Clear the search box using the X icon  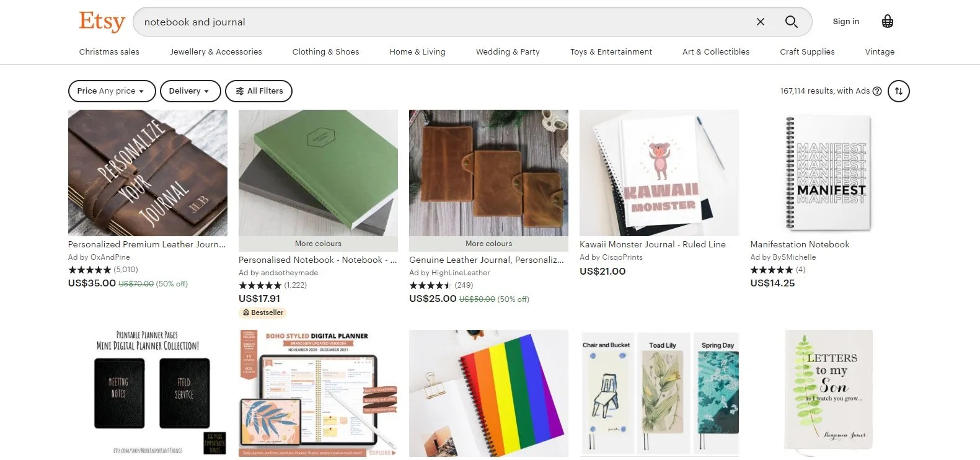(760, 21)
